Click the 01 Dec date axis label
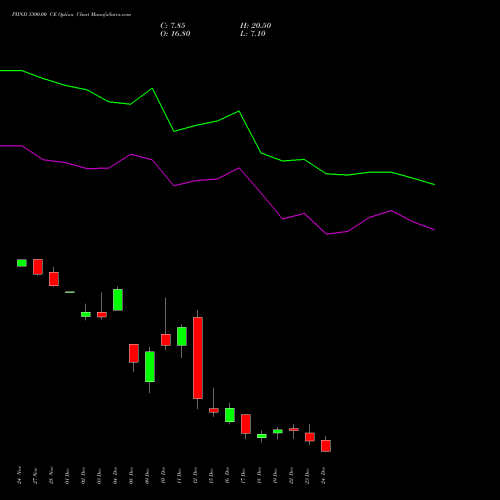Viewport: 500px width, 500px height. point(67,475)
